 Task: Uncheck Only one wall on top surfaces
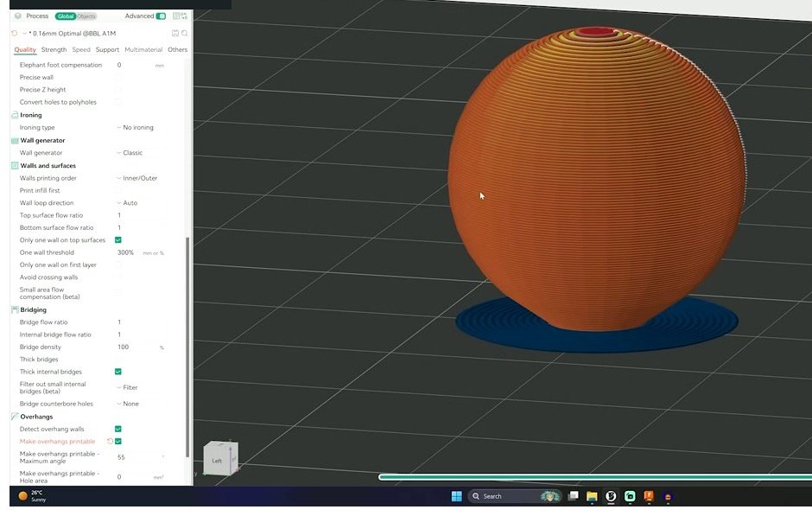click(118, 240)
